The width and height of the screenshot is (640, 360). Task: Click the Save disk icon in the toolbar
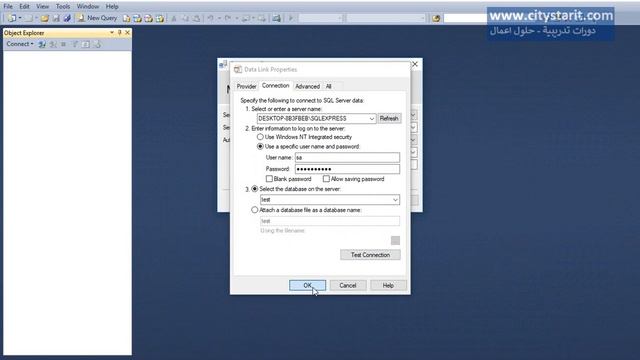point(56,18)
